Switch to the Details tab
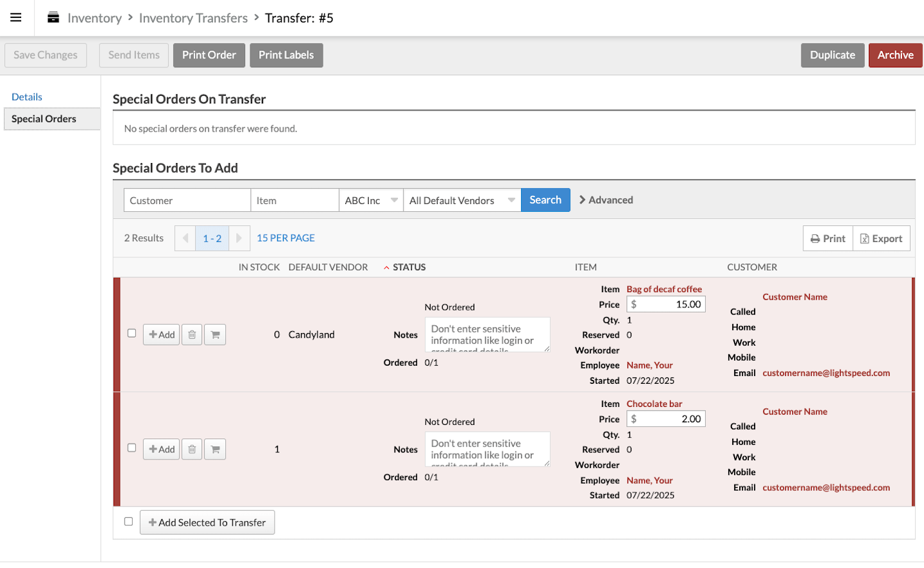The height and width of the screenshot is (568, 924). 27,97
